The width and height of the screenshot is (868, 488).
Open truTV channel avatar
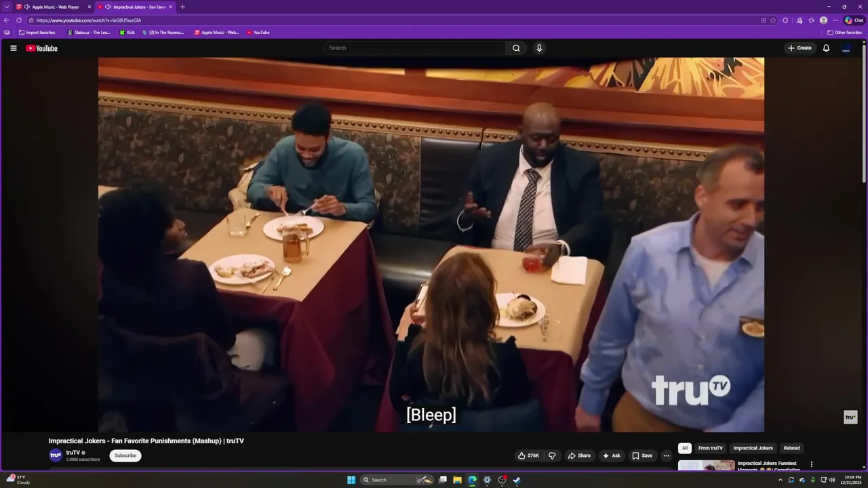(56, 455)
